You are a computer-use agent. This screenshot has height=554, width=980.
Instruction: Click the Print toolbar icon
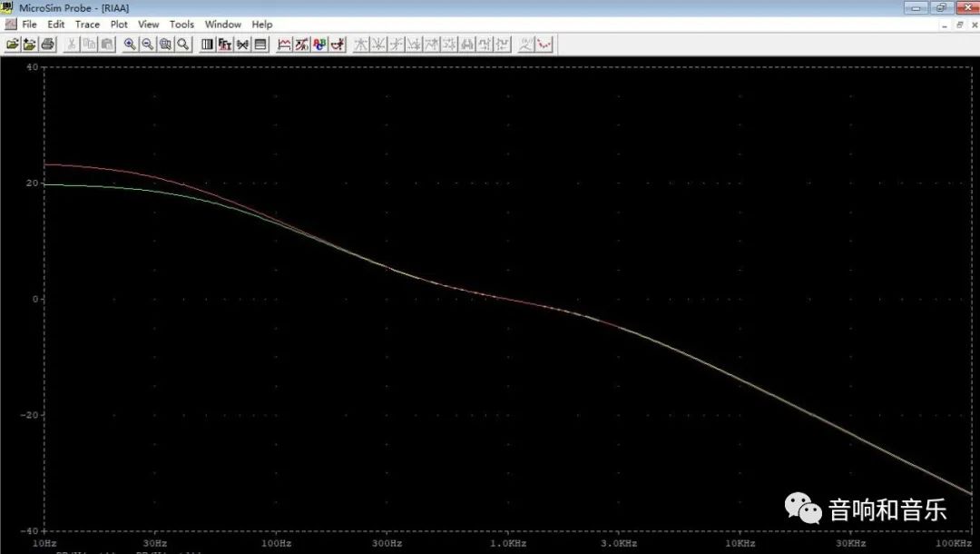[47, 45]
